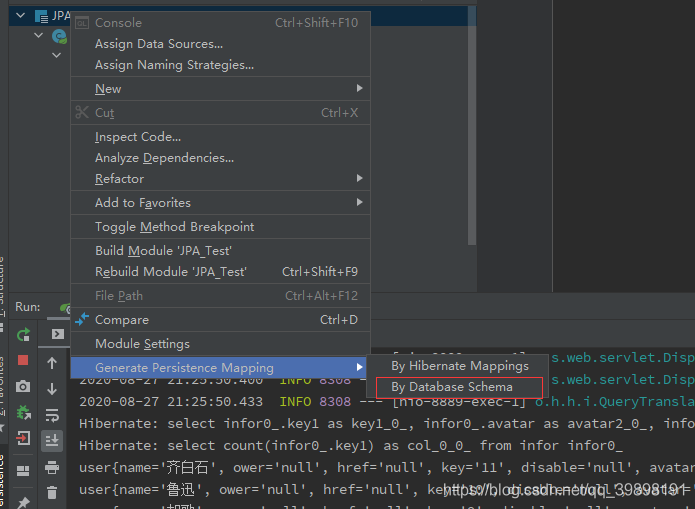Expand the Refactor submenu arrow
Viewport: 695px width, 509px height.
359,178
